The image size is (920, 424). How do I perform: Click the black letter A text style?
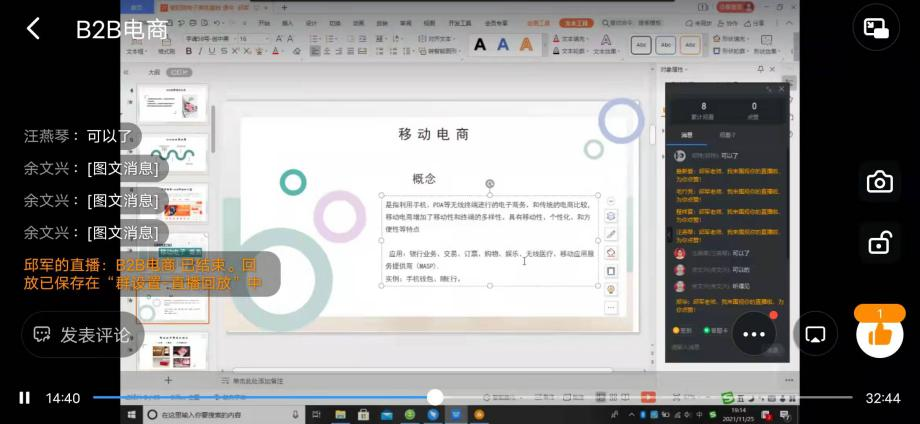[x=480, y=45]
